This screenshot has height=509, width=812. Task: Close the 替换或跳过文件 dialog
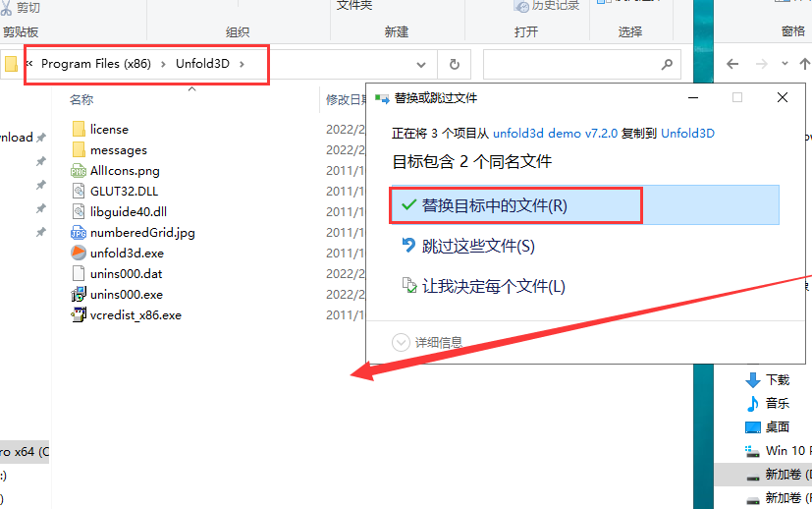tap(782, 97)
